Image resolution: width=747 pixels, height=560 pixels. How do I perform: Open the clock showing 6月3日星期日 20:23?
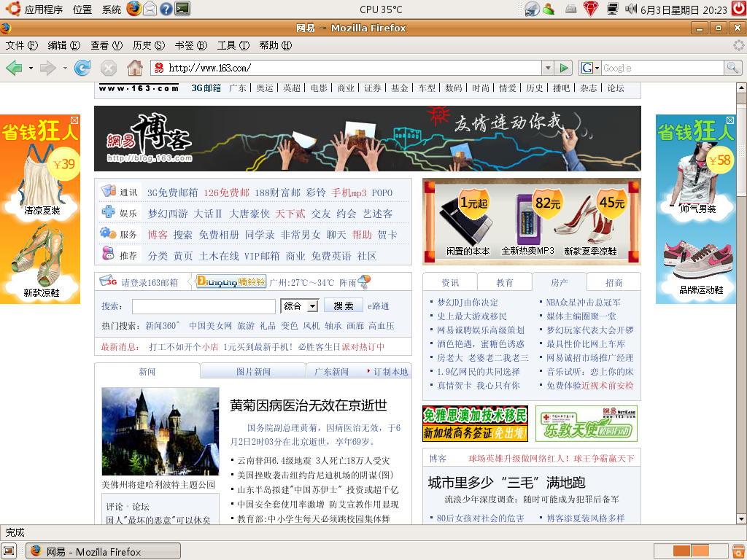pos(684,9)
